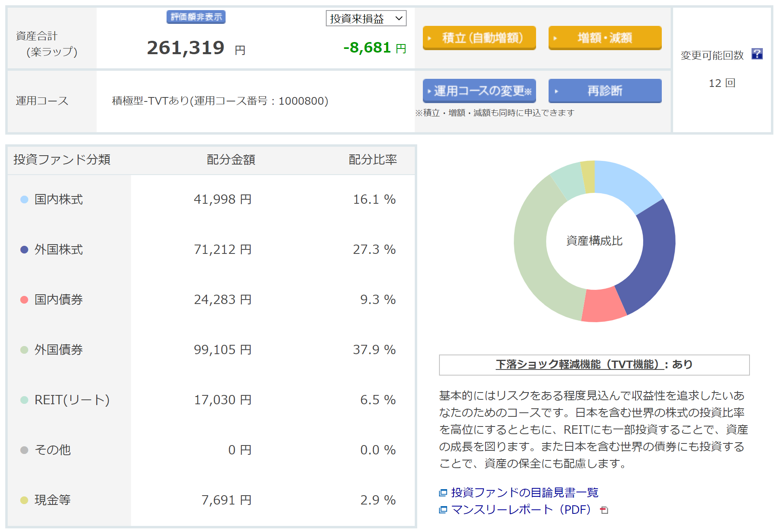The width and height of the screenshot is (777, 532).
Task: Click the blue question mark help icon
Action: (x=756, y=54)
